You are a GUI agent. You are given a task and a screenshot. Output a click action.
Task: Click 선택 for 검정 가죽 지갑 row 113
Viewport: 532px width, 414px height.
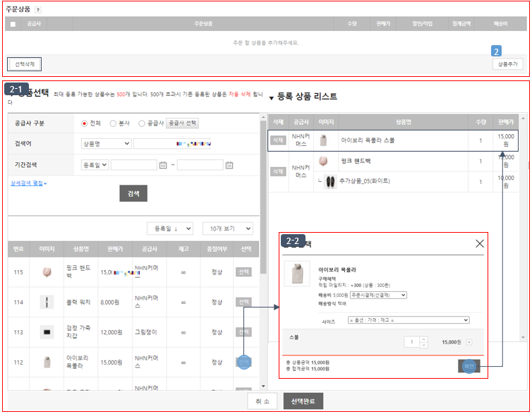point(243,332)
